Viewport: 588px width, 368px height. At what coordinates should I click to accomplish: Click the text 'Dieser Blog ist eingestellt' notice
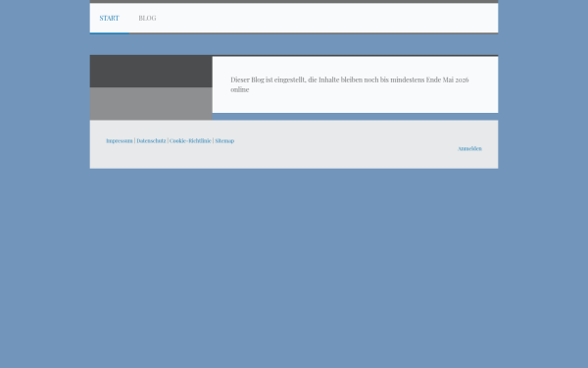350,84
